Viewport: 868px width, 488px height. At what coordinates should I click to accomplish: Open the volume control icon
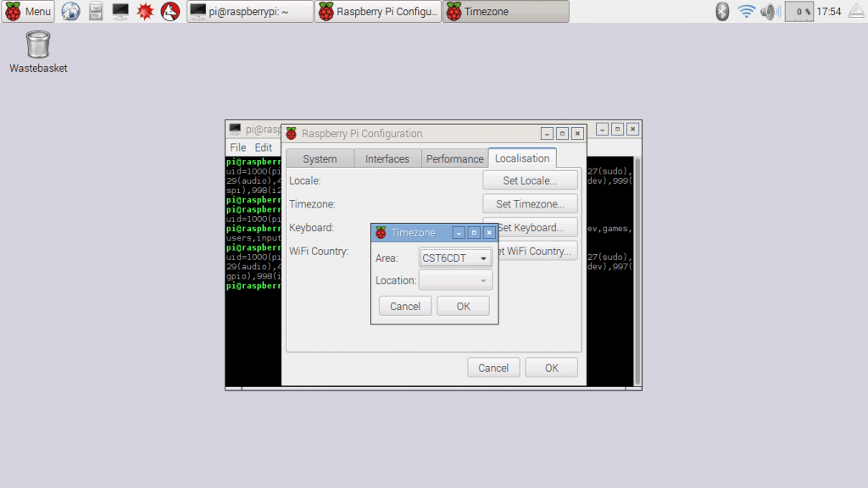(768, 11)
